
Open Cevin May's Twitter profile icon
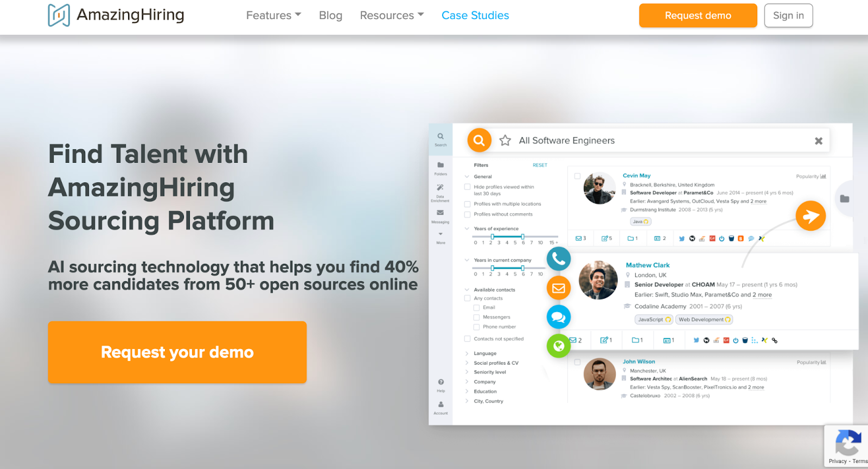(x=682, y=238)
